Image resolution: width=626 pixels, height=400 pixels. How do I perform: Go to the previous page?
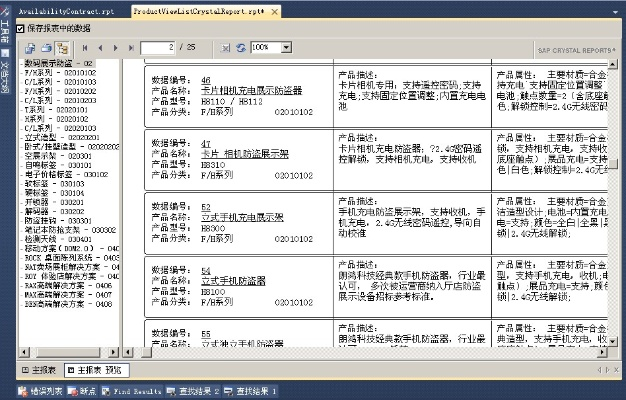pyautogui.click(x=100, y=47)
